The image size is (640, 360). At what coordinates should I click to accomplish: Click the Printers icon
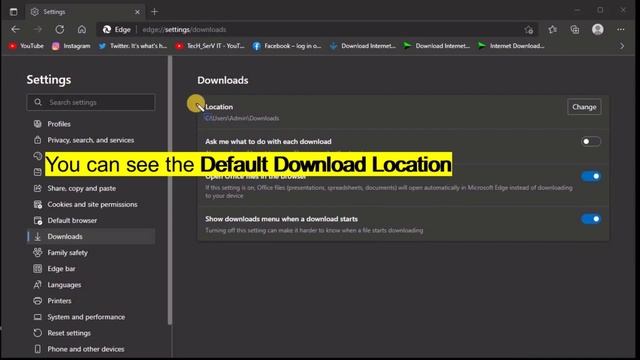point(38,301)
